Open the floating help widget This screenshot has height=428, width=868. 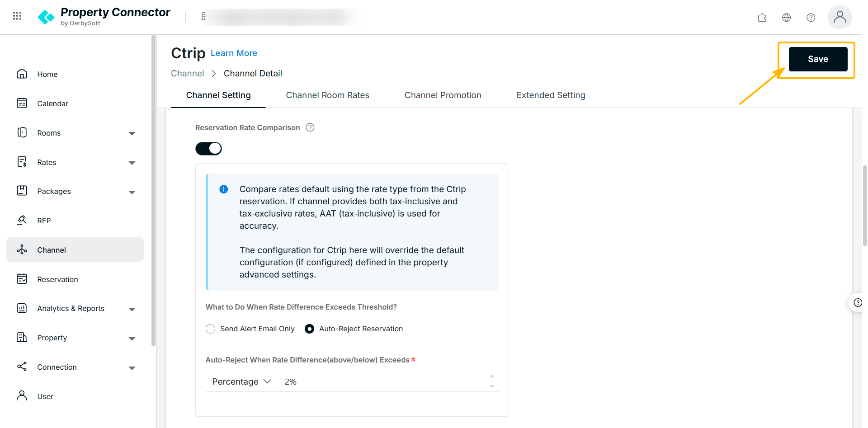point(857,303)
